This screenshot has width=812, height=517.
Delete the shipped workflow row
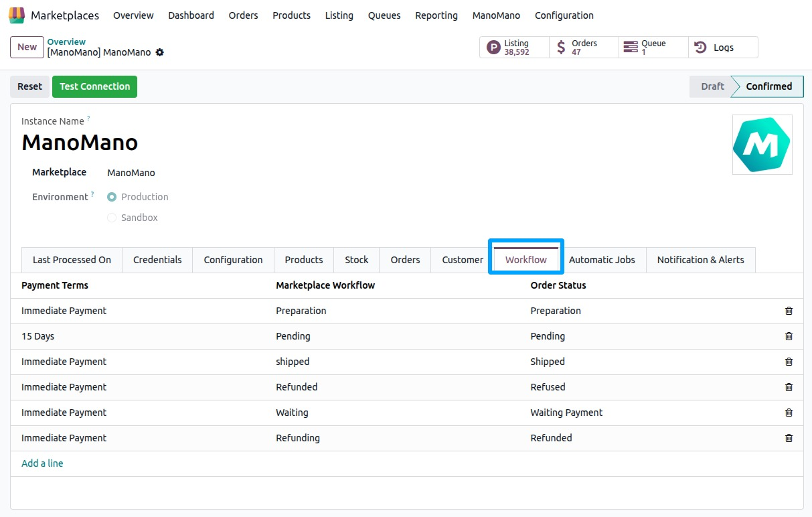[789, 362]
